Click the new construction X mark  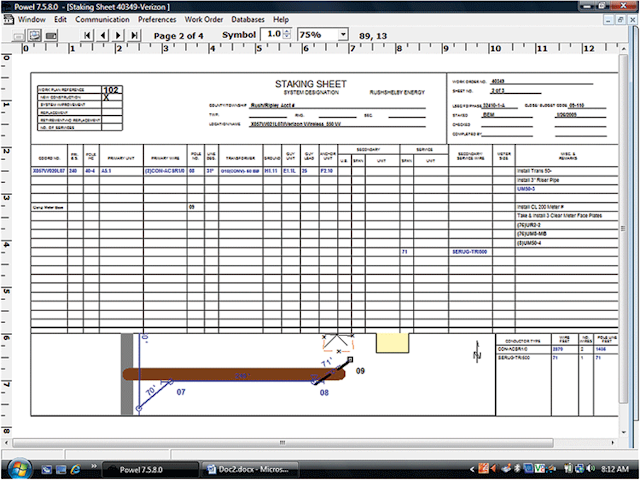[106, 98]
